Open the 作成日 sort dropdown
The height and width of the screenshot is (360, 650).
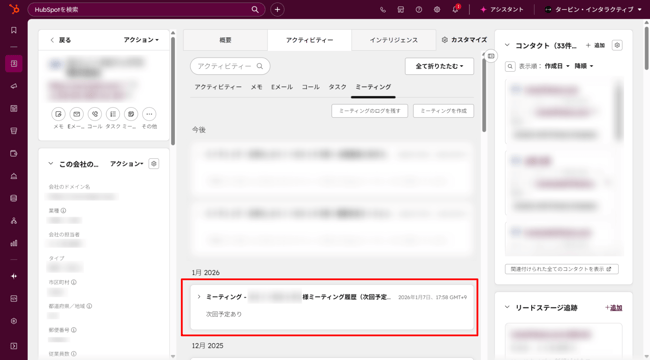(557, 66)
